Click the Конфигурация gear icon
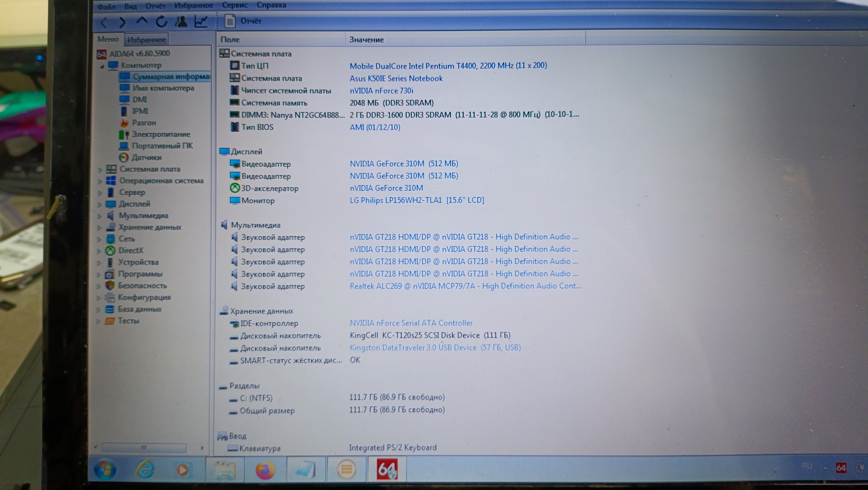868x490 pixels. 109,297
